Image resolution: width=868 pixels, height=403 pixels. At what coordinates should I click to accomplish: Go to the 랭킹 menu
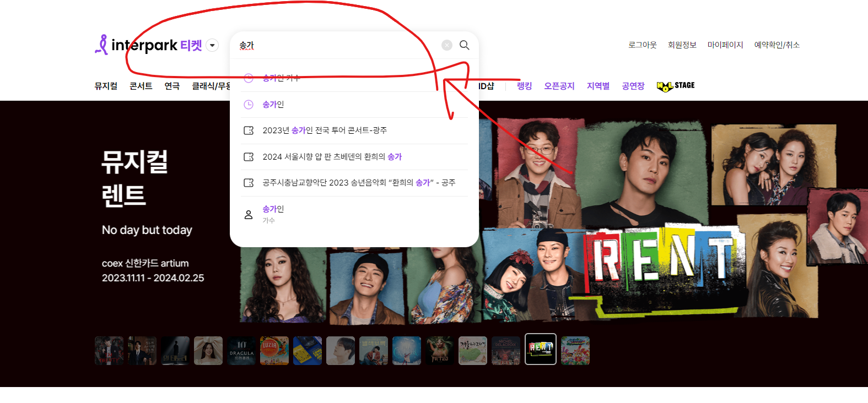pos(525,86)
